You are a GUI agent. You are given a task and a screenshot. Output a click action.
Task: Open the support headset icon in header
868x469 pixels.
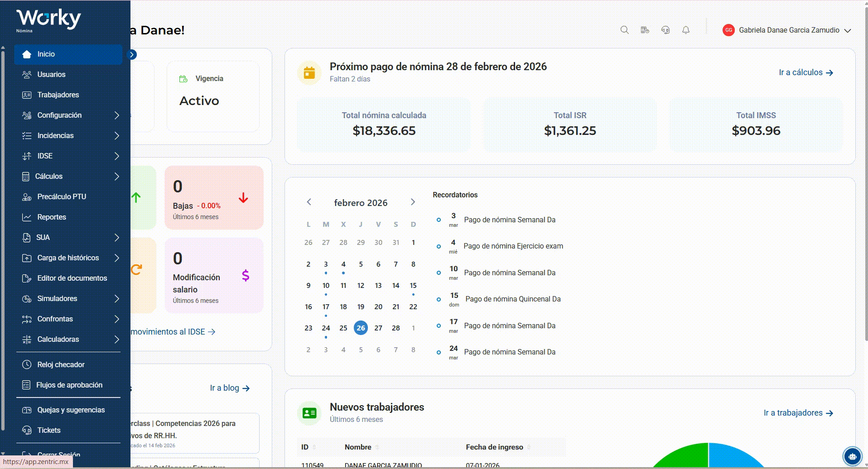(x=665, y=30)
